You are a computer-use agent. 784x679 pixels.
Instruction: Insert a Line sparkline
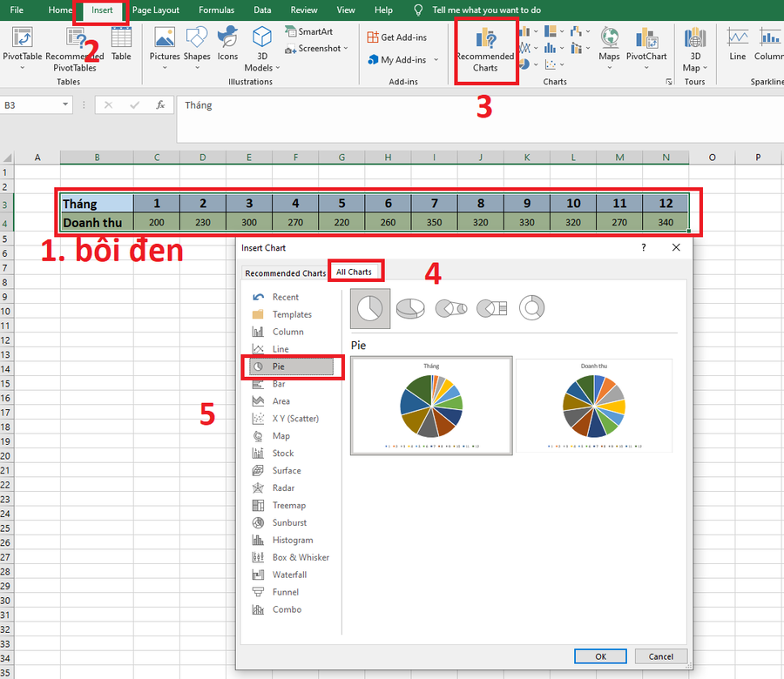click(x=738, y=44)
